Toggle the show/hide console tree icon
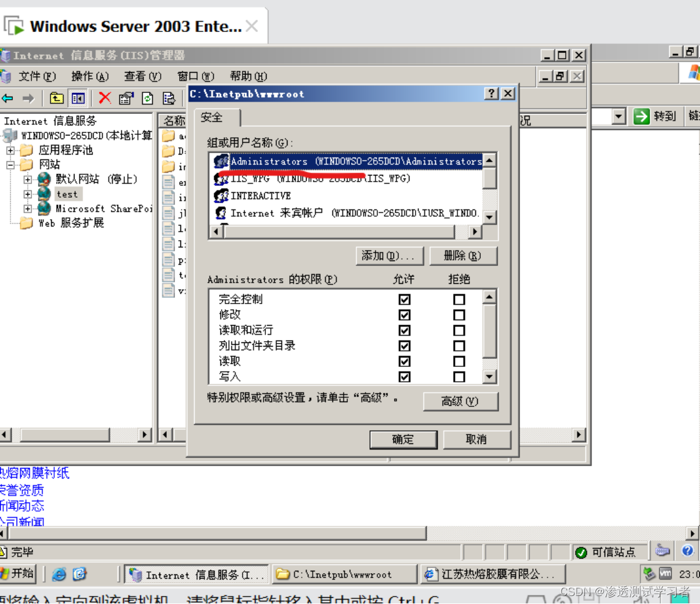The width and height of the screenshot is (700, 604). pyautogui.click(x=78, y=99)
